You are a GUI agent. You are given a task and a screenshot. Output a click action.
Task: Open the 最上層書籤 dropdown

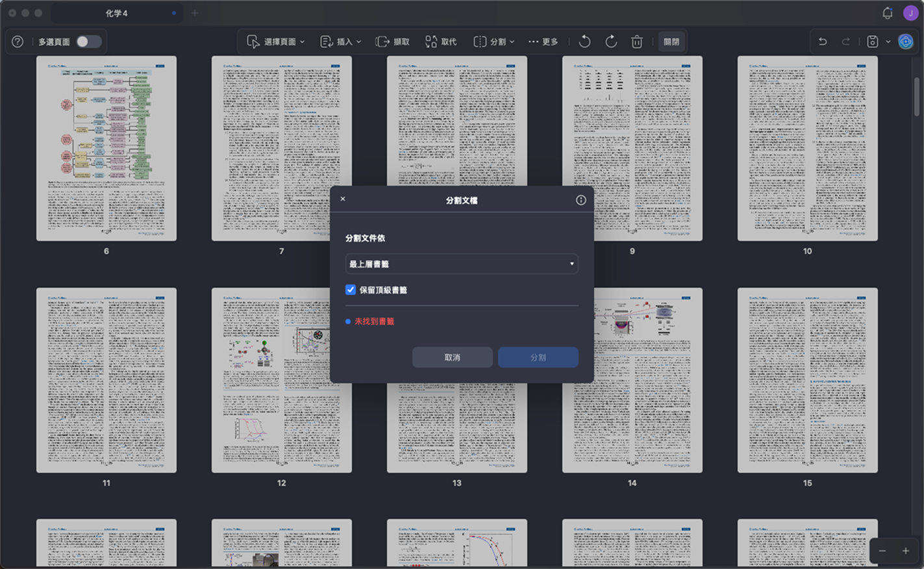coord(462,264)
